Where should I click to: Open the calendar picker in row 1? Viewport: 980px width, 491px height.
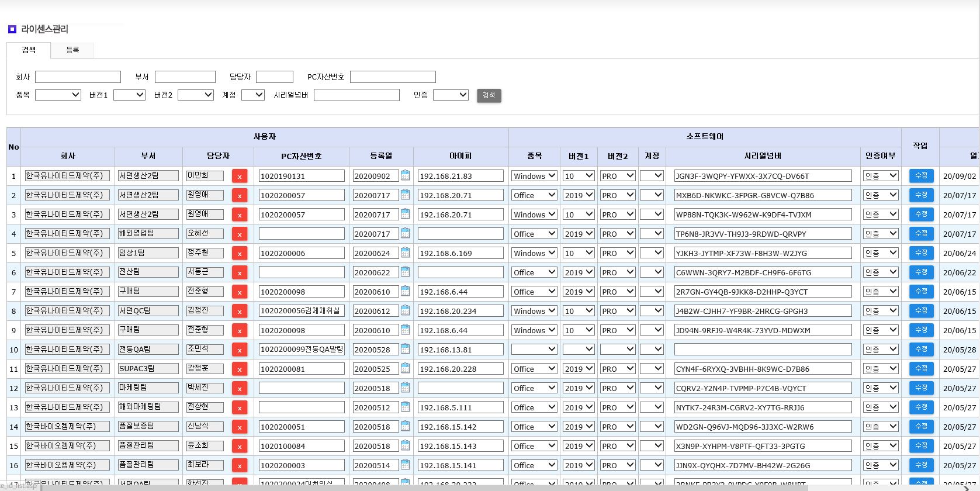(x=405, y=175)
